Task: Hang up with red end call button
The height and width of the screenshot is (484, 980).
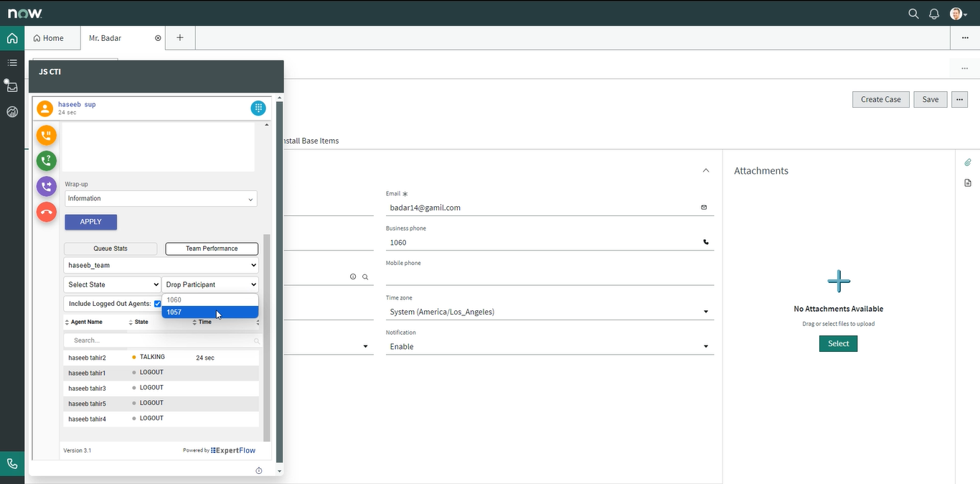Action: [47, 212]
